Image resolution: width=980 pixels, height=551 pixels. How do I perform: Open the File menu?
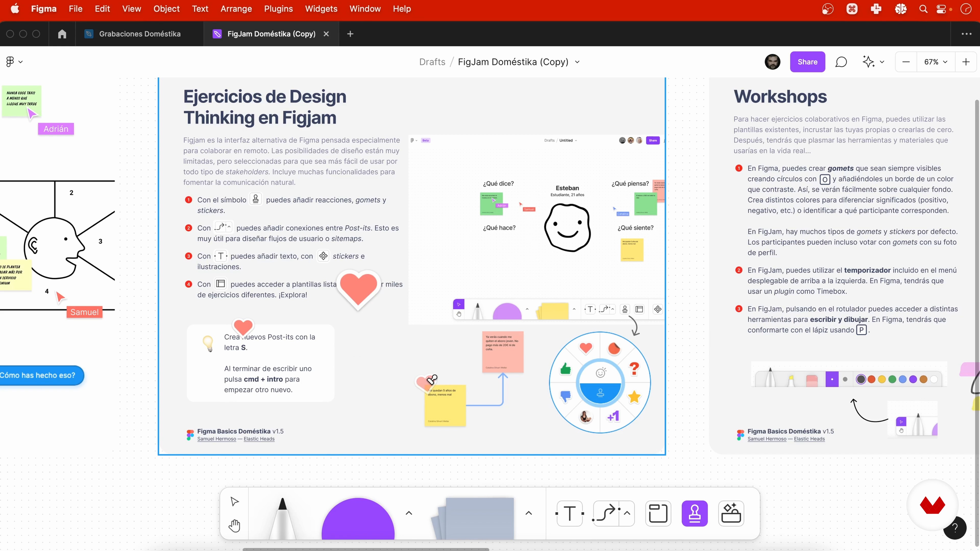pos(75,9)
